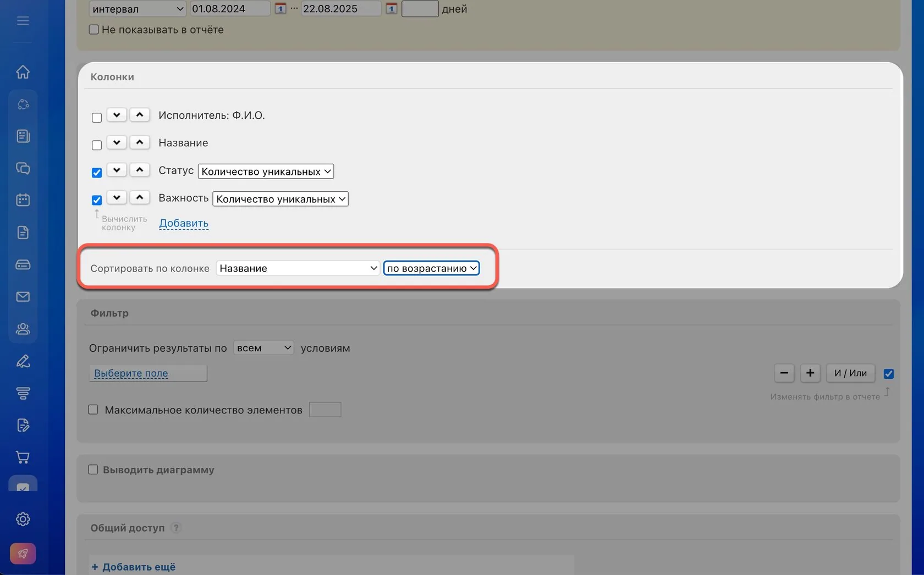The width and height of the screenshot is (924, 575).
Task: Enable Выводить диаграмму checkbox
Action: click(x=93, y=469)
